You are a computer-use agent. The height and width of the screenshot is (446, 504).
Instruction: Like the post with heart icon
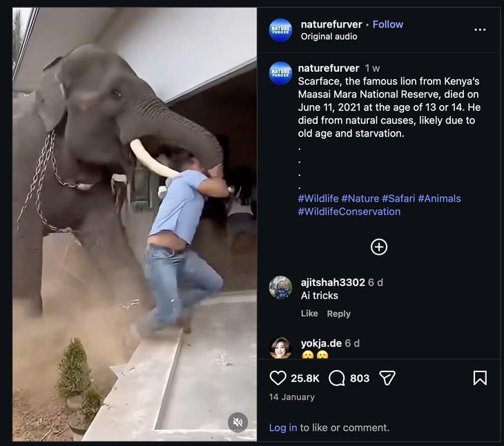pos(278,378)
